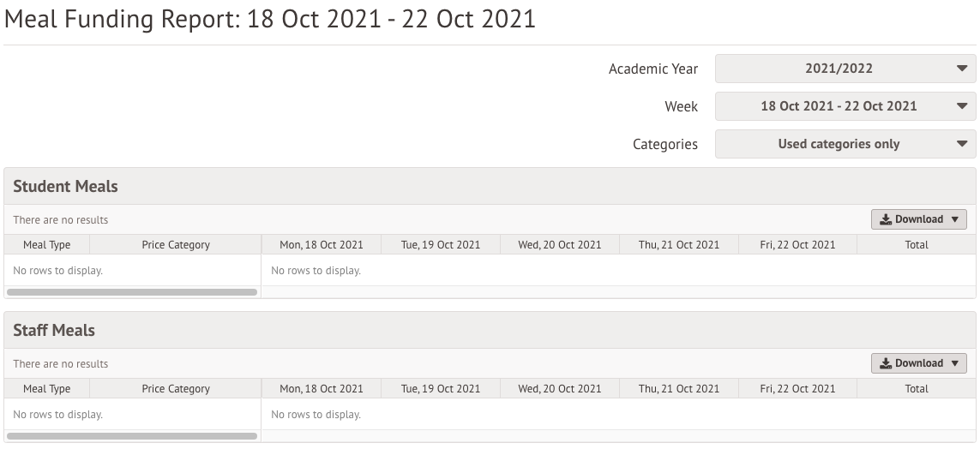Click the Student Meals Download caret arrow
This screenshot has height=449, width=980.
click(954, 220)
